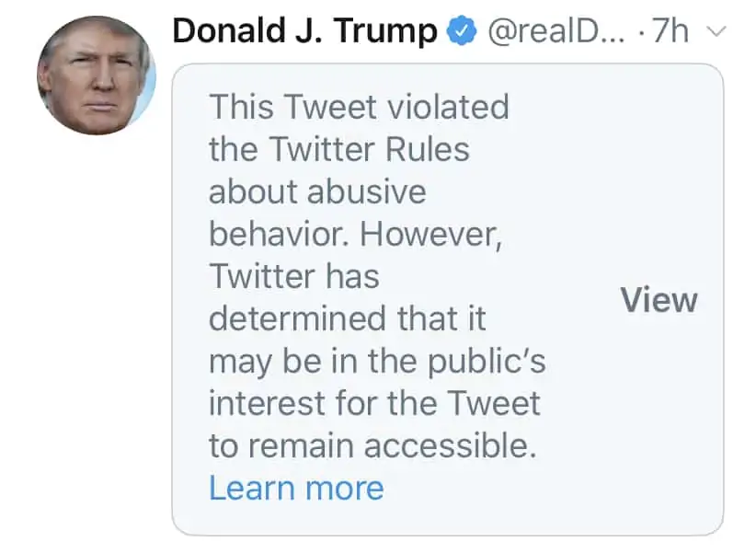Open the Learn more link

tap(296, 488)
